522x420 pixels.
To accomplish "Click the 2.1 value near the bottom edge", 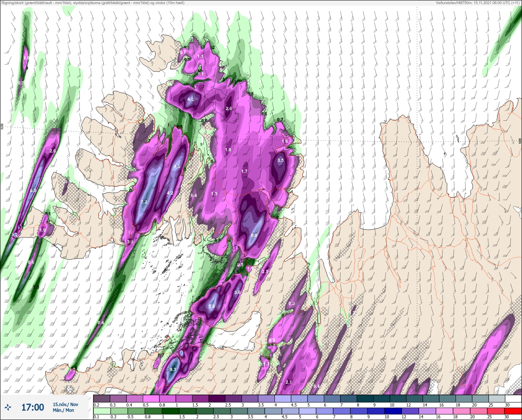I will [x=289, y=382].
